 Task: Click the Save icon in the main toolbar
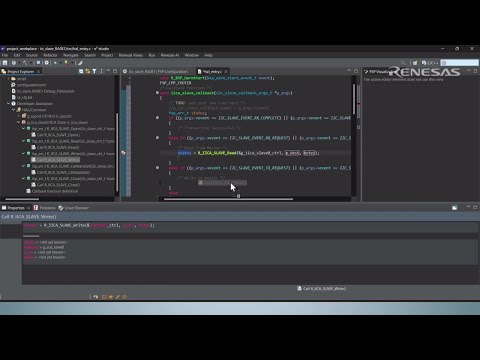(x=5, y=63)
